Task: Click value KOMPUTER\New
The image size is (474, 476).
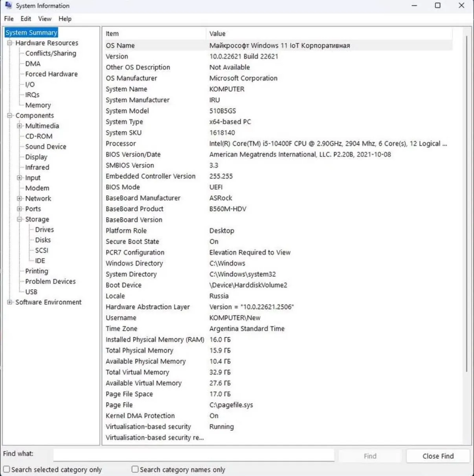Action: [x=235, y=318]
